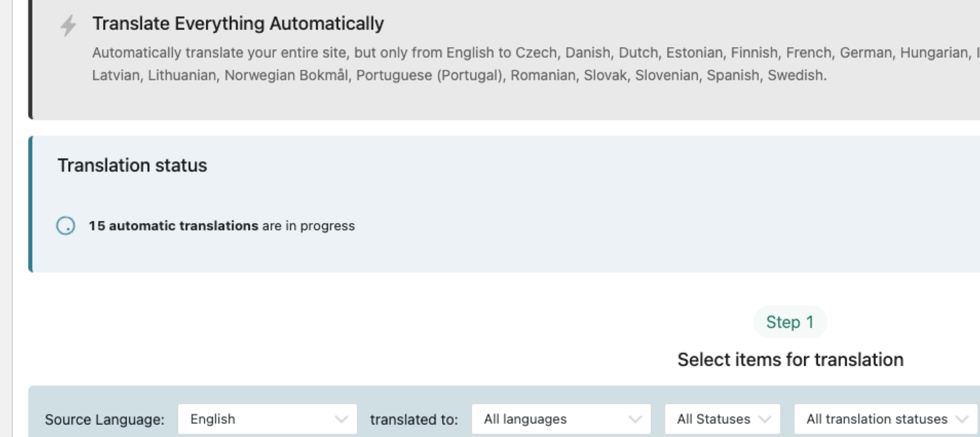Click the Translation status heading

coord(132,166)
